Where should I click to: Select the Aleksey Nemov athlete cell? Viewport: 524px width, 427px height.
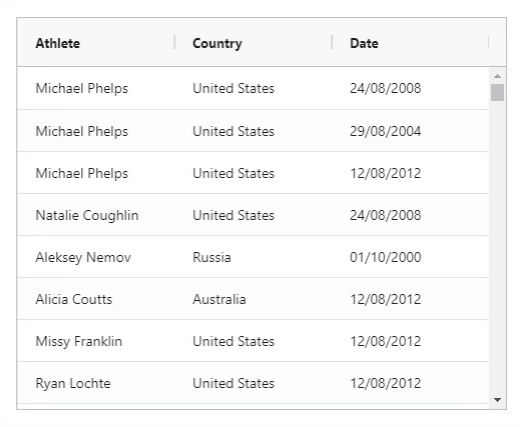click(x=96, y=257)
